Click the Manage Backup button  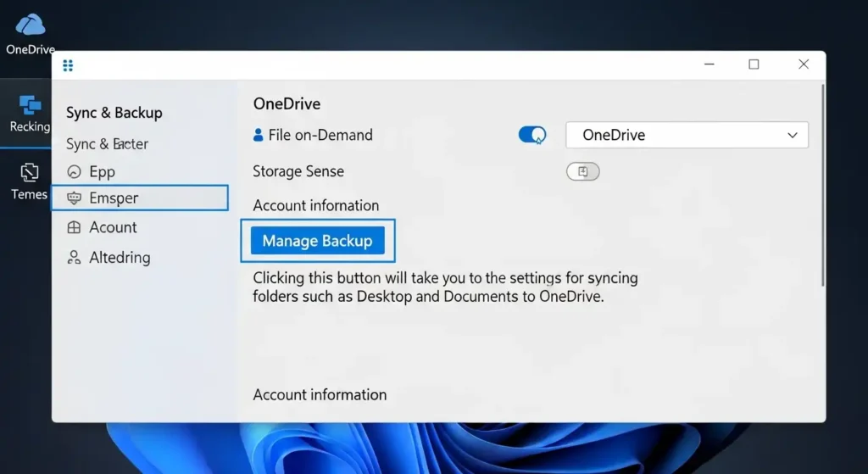click(x=318, y=241)
